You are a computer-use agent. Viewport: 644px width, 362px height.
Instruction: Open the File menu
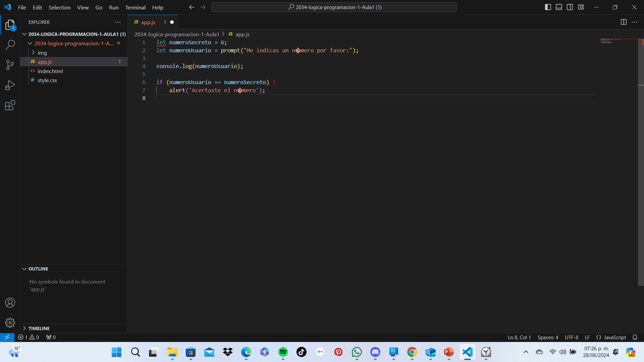pyautogui.click(x=22, y=7)
